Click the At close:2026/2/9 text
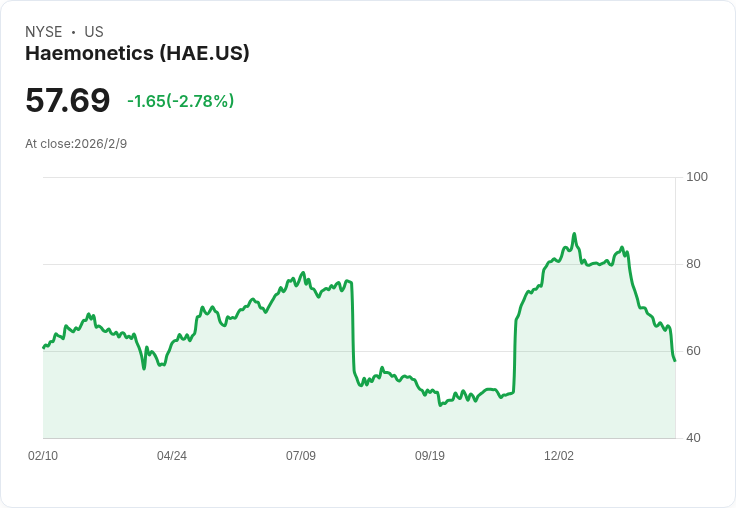Viewport: 736px width, 508px height. click(76, 144)
